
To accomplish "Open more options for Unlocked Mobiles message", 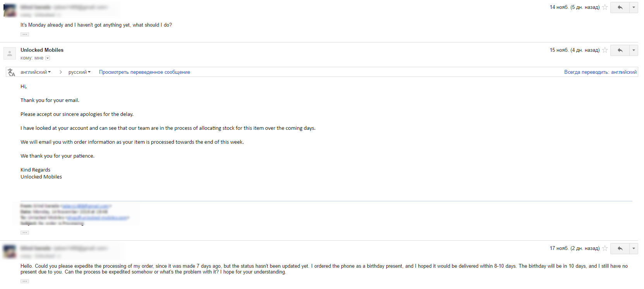I will (x=634, y=50).
